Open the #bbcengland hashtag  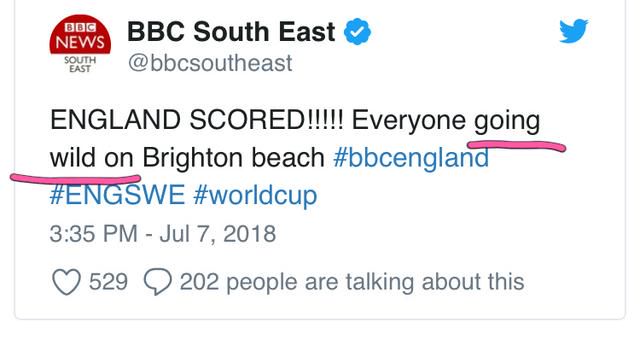(x=411, y=158)
